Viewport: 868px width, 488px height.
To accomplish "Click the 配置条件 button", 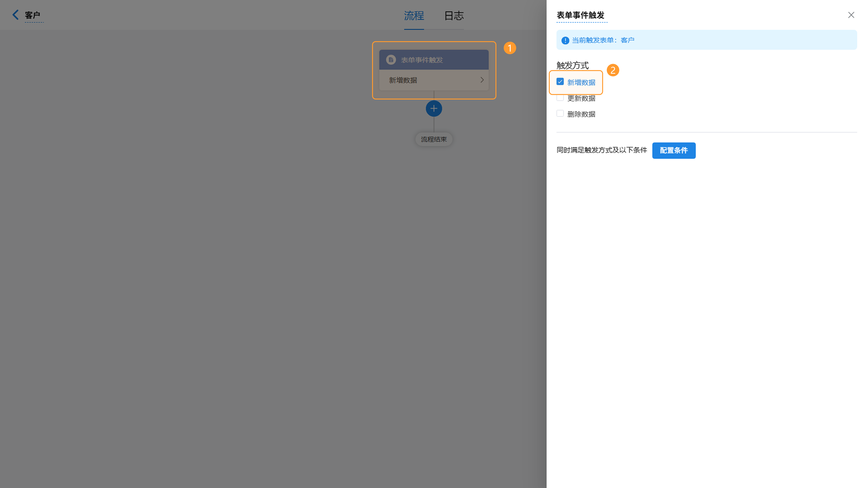I will (x=674, y=150).
